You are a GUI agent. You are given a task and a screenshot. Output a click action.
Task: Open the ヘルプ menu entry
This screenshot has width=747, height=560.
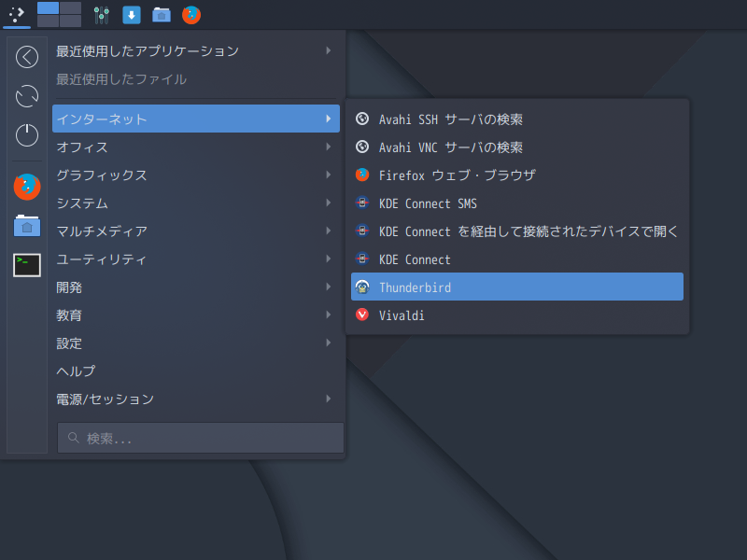196,371
